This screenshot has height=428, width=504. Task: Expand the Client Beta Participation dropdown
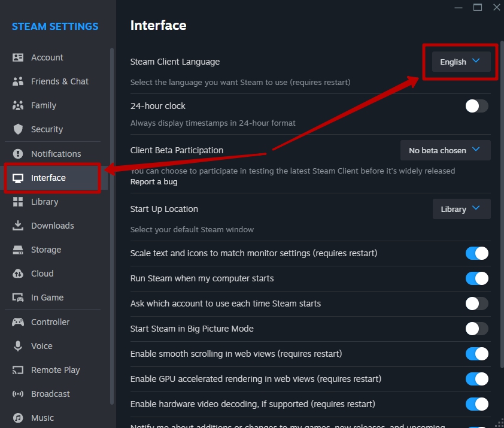445,150
